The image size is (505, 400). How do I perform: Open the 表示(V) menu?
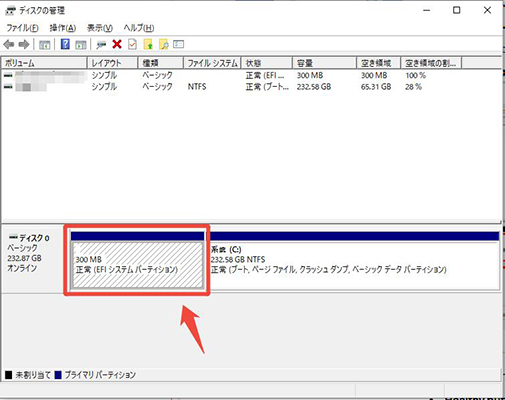click(100, 28)
